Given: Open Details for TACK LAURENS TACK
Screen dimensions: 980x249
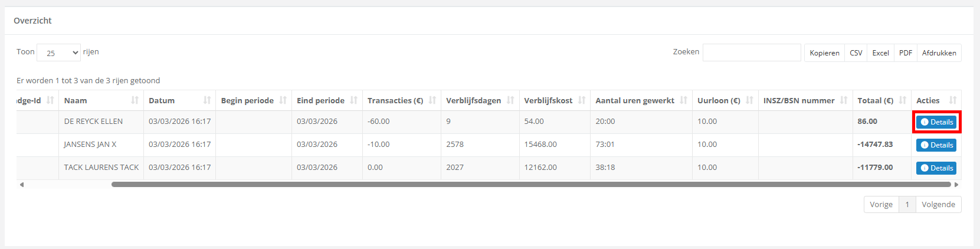Looking at the screenshot, I should pos(936,168).
